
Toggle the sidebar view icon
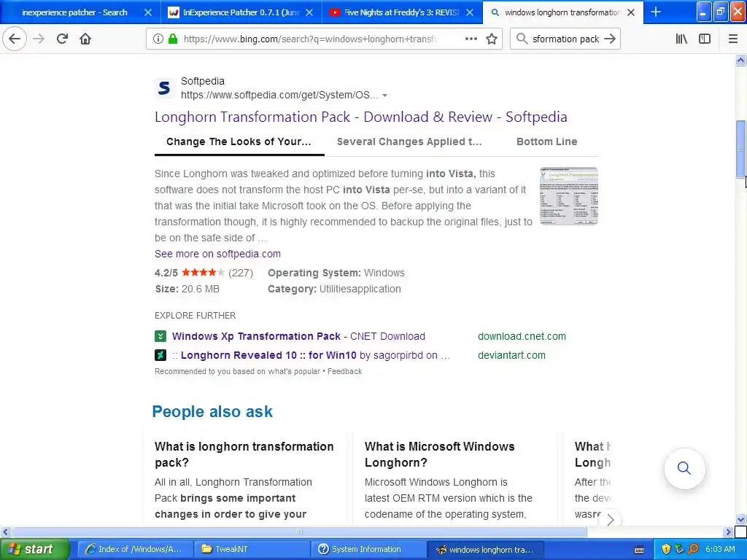tap(705, 39)
